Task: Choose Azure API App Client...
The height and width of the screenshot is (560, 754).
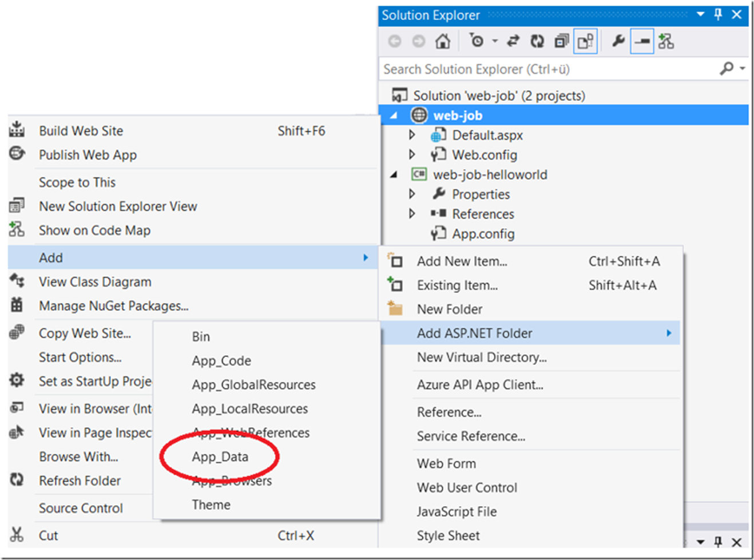Action: tap(531, 385)
